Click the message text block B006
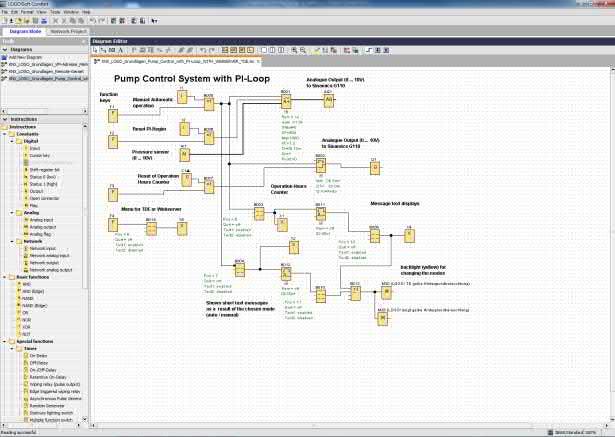Viewport: 615px width, 437px height. pos(375,235)
